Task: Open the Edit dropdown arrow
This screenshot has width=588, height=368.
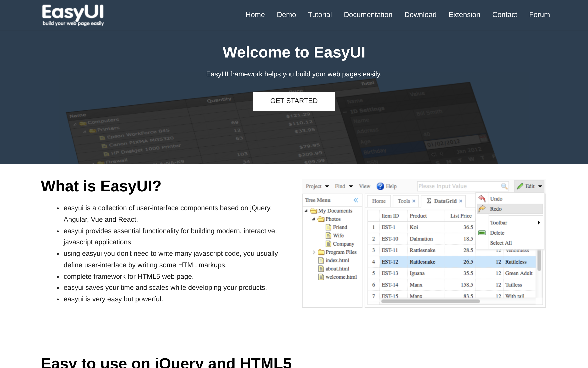Action: click(x=540, y=187)
